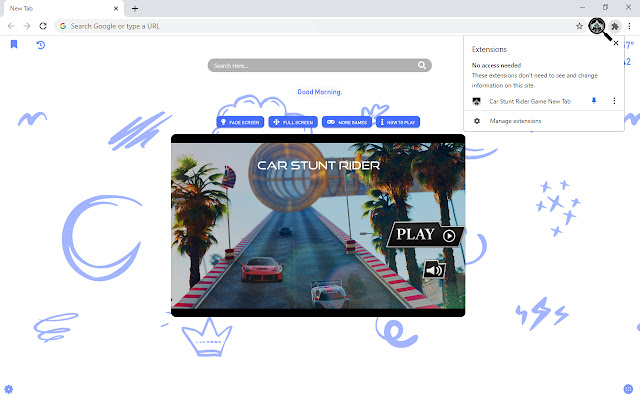
Task: Click the Car Stunt Rider extension toolbar icon
Action: (x=597, y=25)
